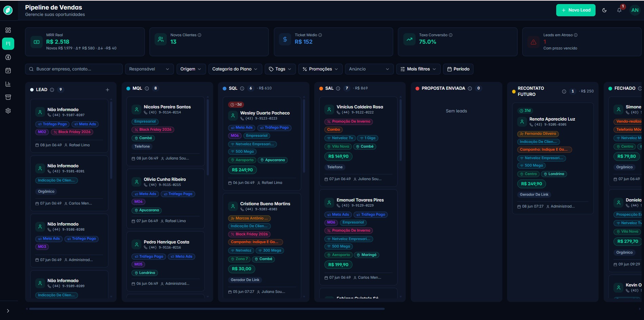
Task: Click Taxa Conversão info icon
Action: pyautogui.click(x=450, y=35)
